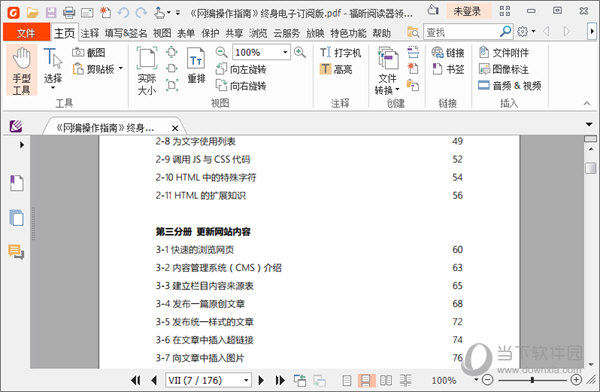Image resolution: width=600 pixels, height=392 pixels.
Task: Print the PDF using the printer icon
Action: (x=69, y=13)
